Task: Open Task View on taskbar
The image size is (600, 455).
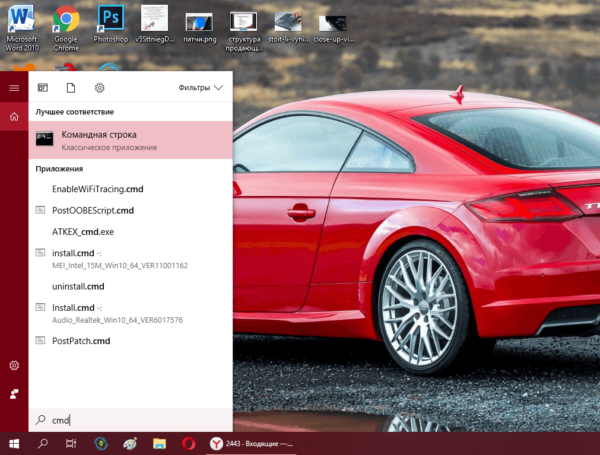Action: coord(71,444)
